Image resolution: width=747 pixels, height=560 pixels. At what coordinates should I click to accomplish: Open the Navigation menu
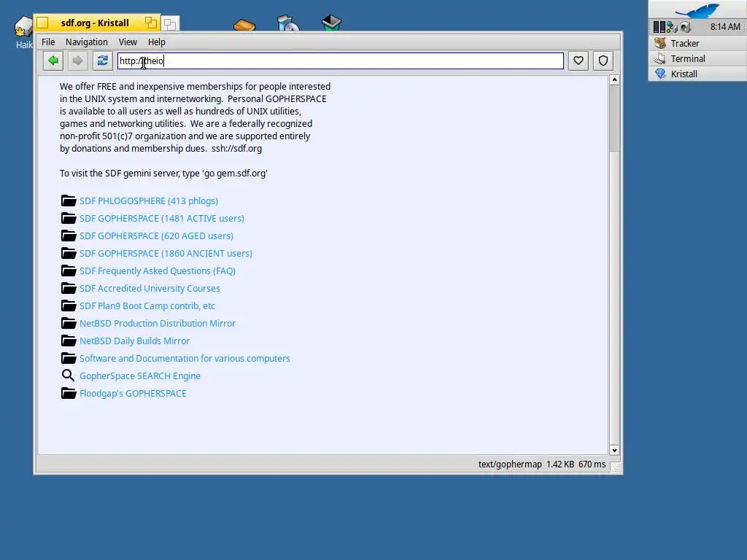pyautogui.click(x=87, y=42)
